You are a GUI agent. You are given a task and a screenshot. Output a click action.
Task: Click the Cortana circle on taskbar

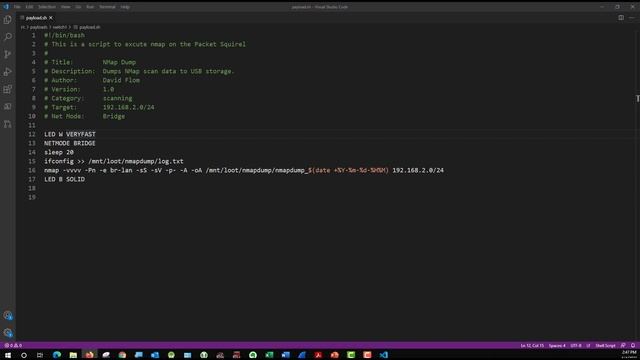(24, 355)
